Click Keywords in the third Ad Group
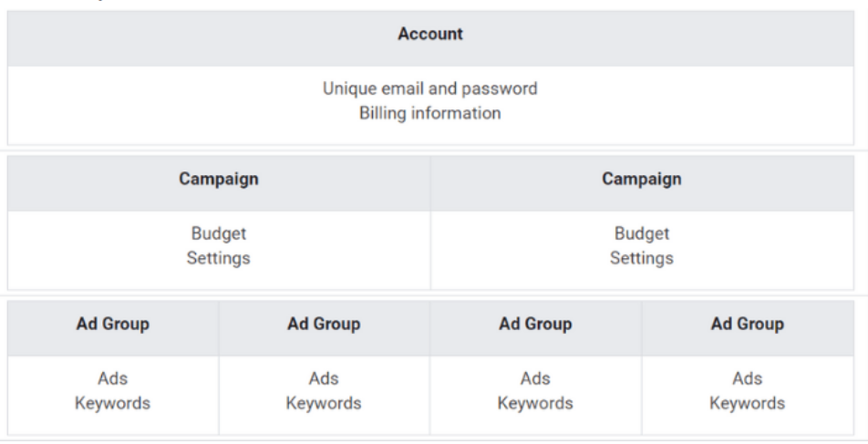 point(535,403)
